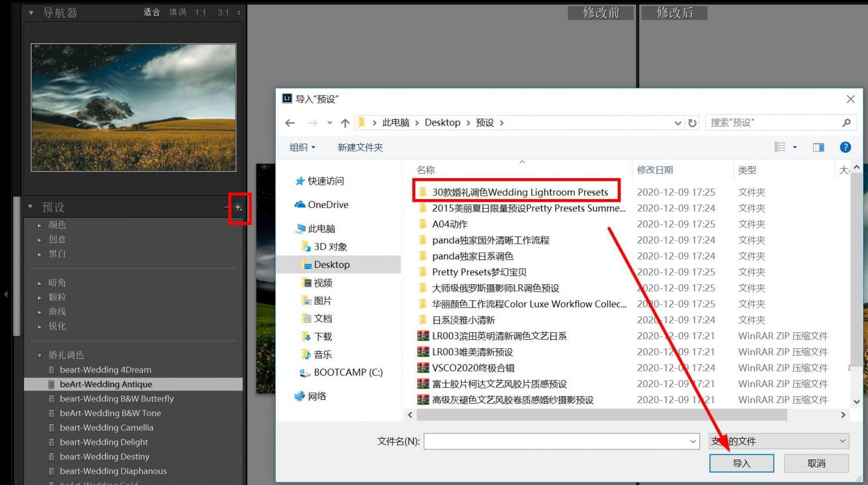This screenshot has width=868, height=485.
Task: Click the plus icon in presets panel
Action: click(238, 207)
